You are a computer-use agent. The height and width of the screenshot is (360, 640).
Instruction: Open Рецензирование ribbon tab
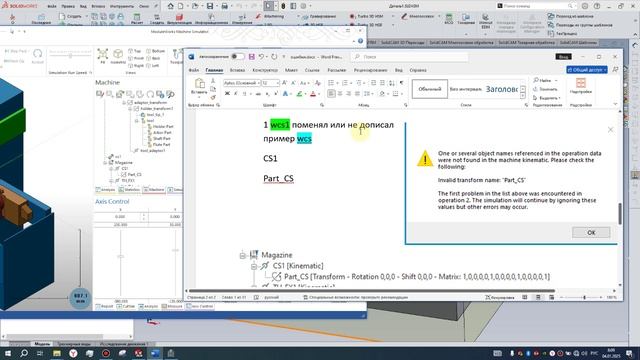tap(370, 70)
